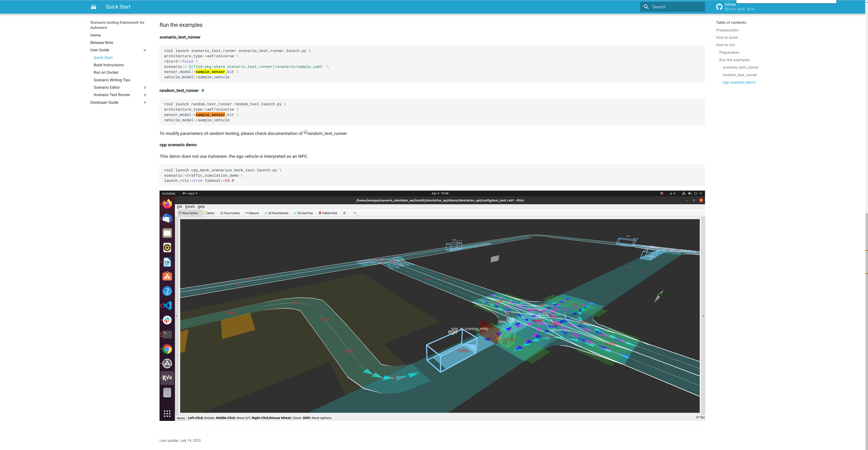Image resolution: width=868 pixels, height=450 pixels.
Task: Enable the Select tool in RViz toolbar
Action: click(x=209, y=213)
